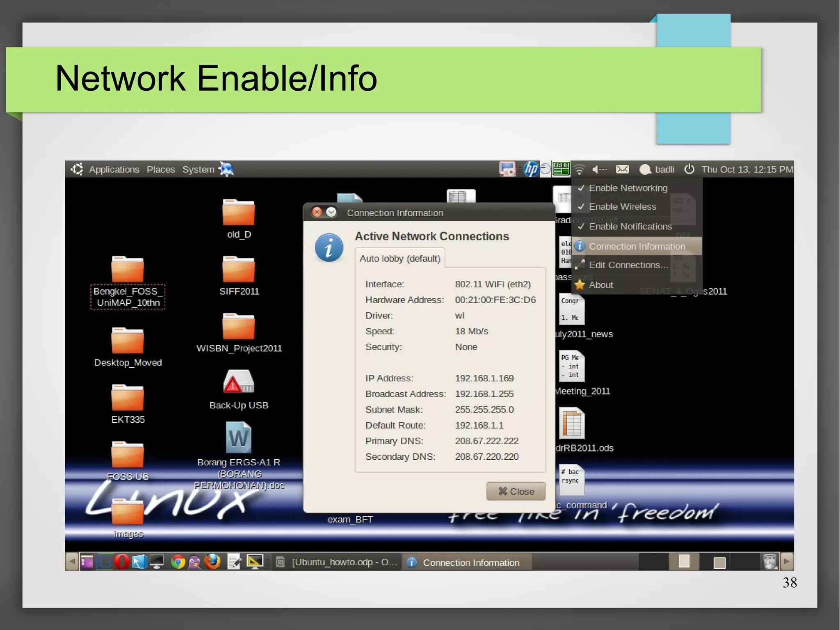This screenshot has width=840, height=630.
Task: Click the clock applet icon beside HP logo
Action: click(545, 169)
